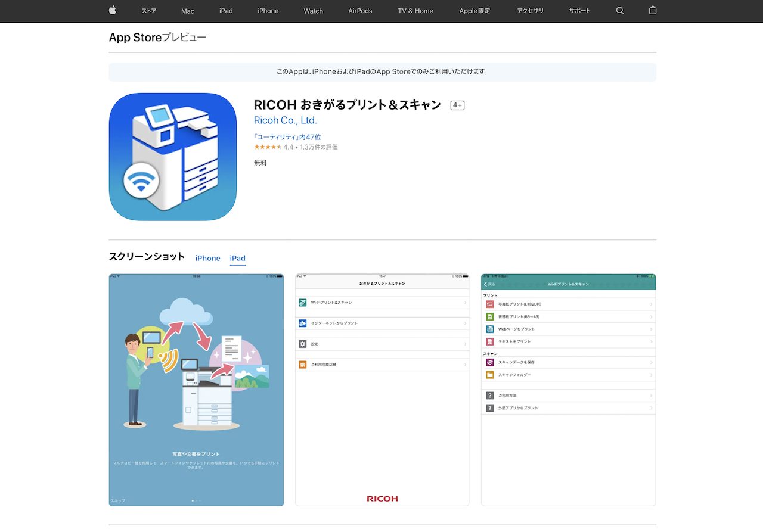Image resolution: width=763 pixels, height=532 pixels.
Task: Switch screenshots to the iPhone tab
Action: [x=208, y=258]
